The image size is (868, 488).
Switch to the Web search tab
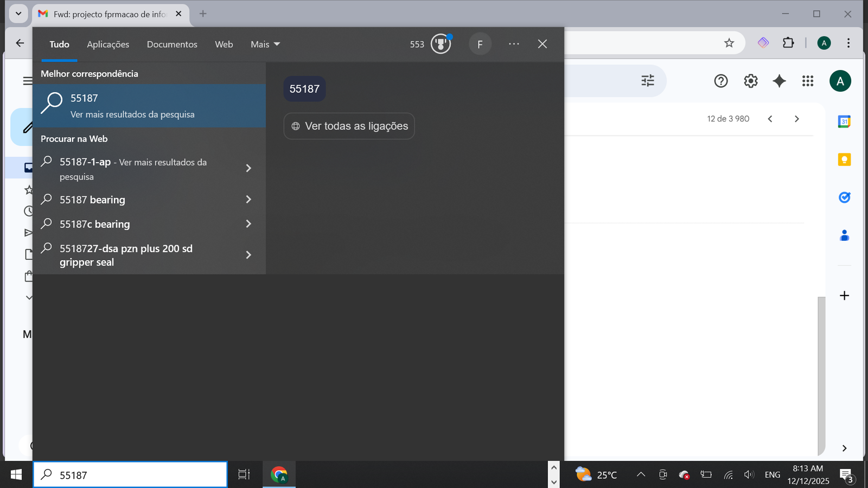click(x=224, y=44)
